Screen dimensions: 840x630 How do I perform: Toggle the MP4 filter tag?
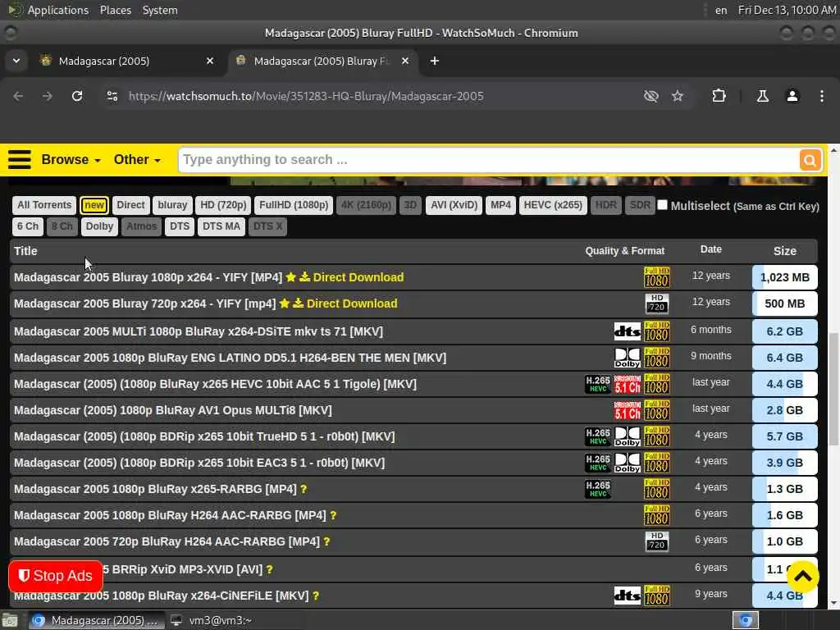(501, 205)
